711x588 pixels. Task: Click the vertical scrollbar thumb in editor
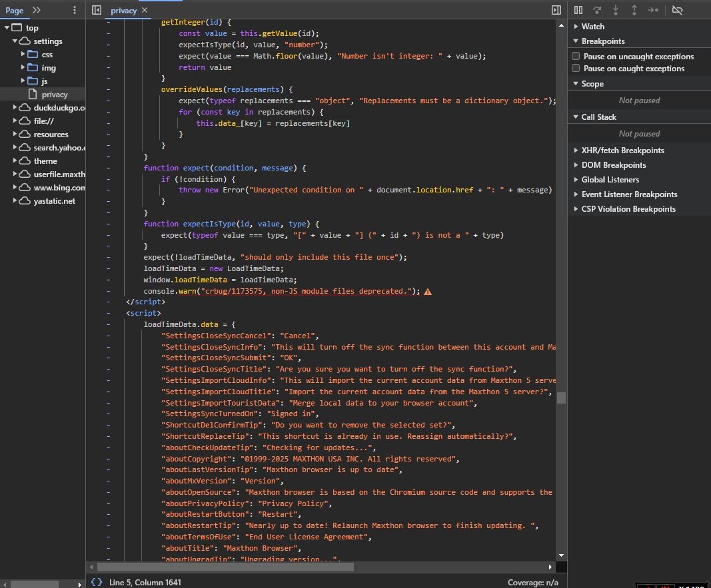pos(561,398)
